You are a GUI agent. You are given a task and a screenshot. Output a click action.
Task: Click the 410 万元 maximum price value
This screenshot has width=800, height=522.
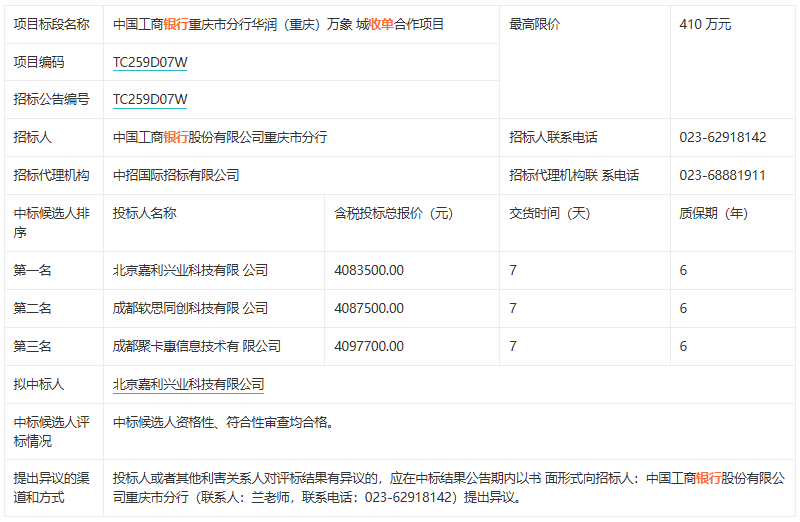[705, 24]
